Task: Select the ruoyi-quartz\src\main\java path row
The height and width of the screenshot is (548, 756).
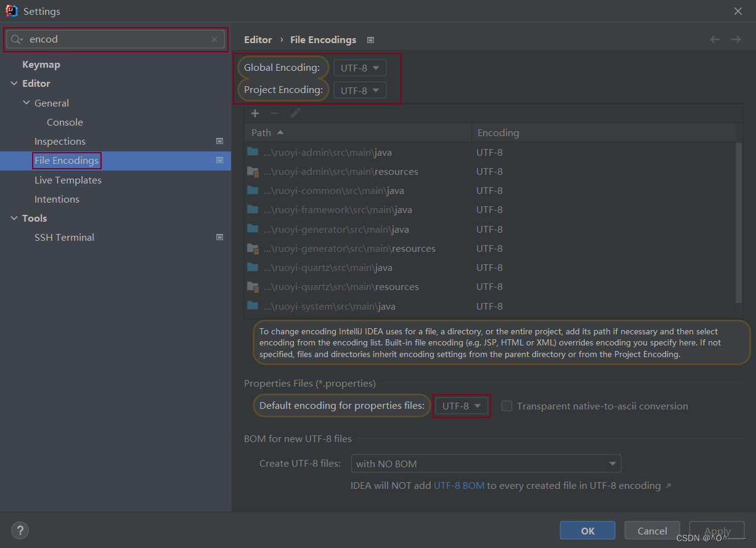Action: (x=490, y=267)
